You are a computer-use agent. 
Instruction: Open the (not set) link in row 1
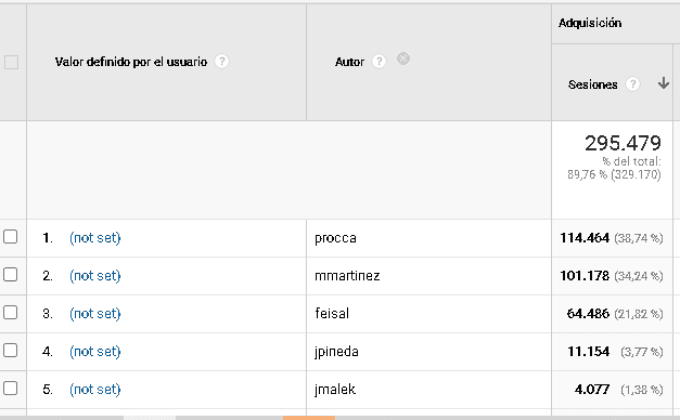pos(95,238)
